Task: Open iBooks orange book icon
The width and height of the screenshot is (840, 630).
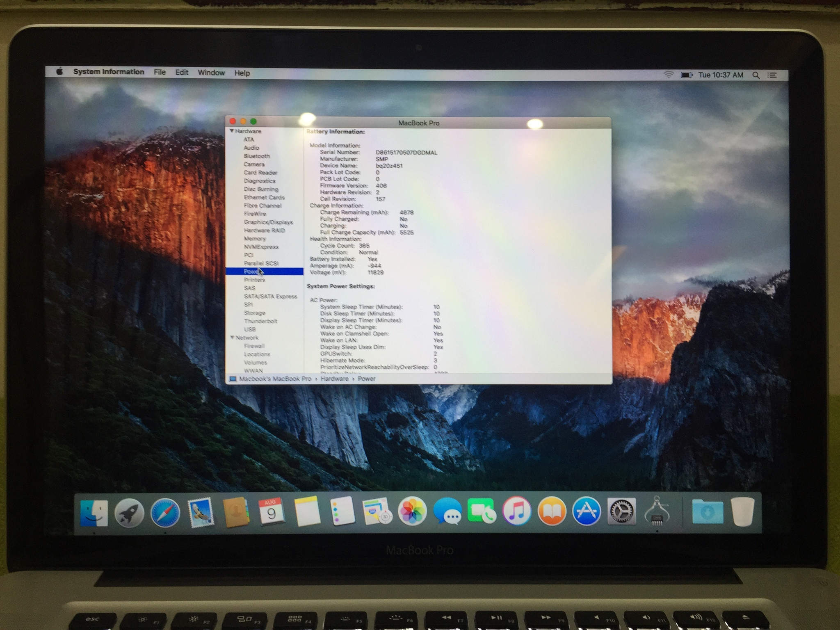Action: (552, 511)
